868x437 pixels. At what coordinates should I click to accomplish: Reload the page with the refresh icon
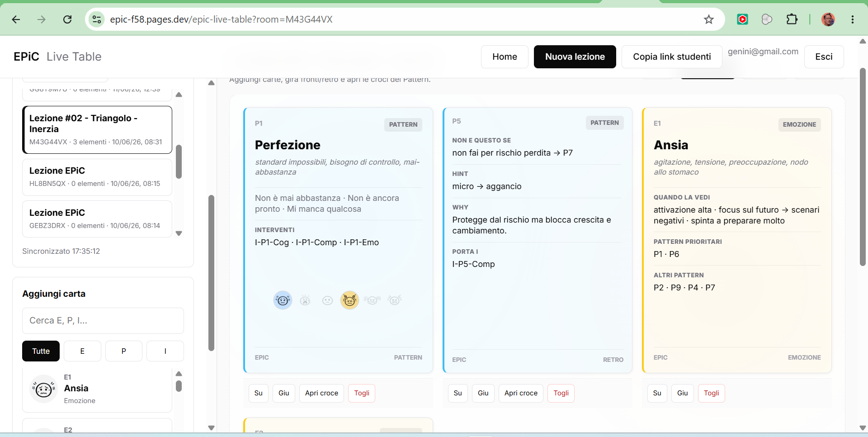click(67, 19)
